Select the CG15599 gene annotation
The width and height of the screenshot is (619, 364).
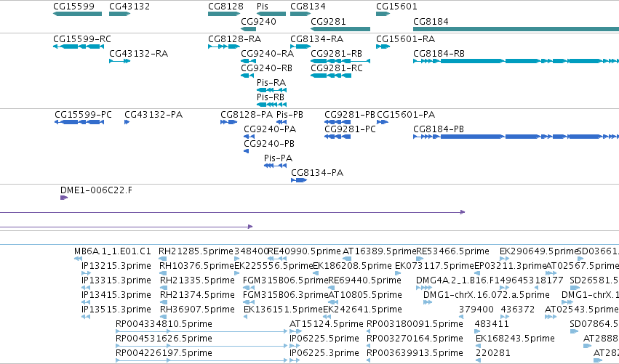77,14
